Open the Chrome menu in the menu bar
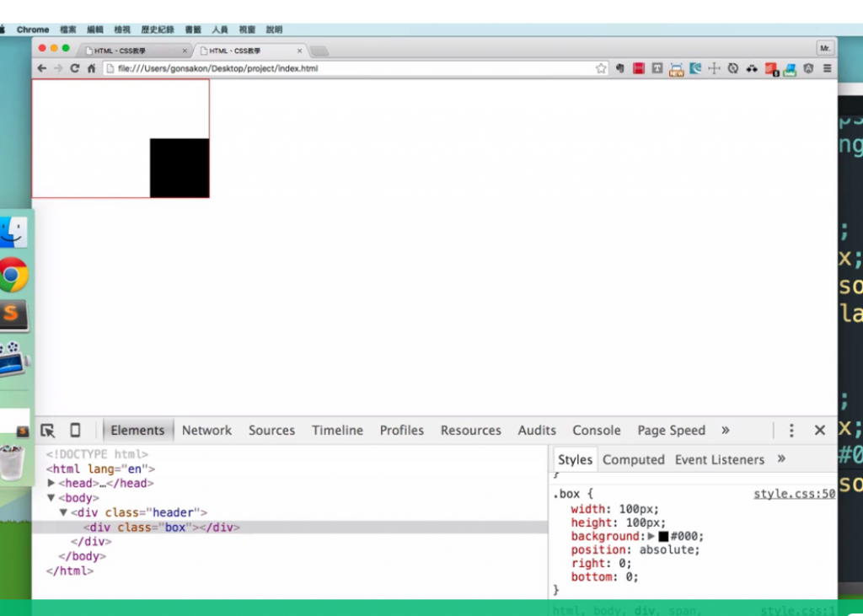Screen dimensions: 863x616 [33, 29]
